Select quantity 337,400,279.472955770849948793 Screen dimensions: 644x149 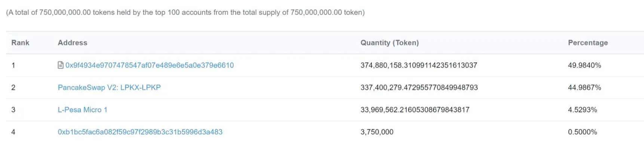[419, 87]
